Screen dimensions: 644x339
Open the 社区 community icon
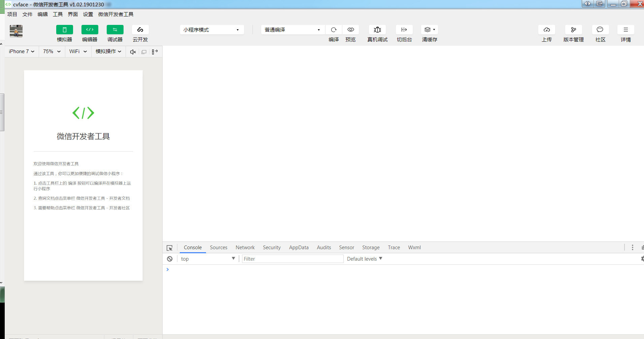(600, 30)
